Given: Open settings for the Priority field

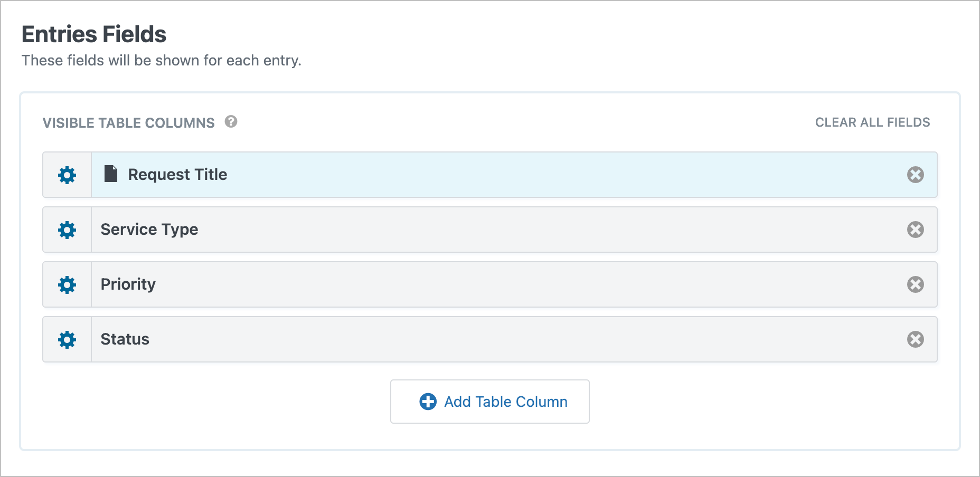Looking at the screenshot, I should pos(67,284).
